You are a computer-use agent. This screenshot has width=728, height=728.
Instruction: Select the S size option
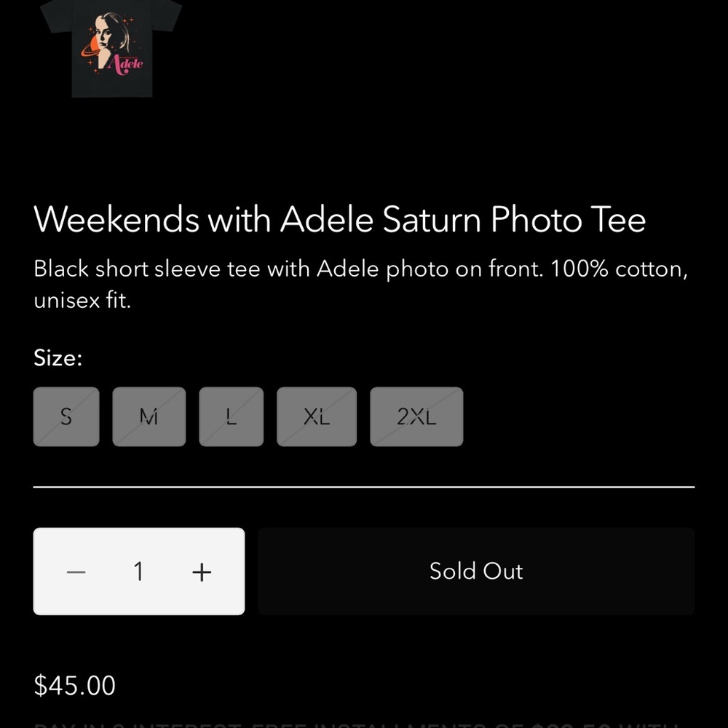pyautogui.click(x=66, y=416)
